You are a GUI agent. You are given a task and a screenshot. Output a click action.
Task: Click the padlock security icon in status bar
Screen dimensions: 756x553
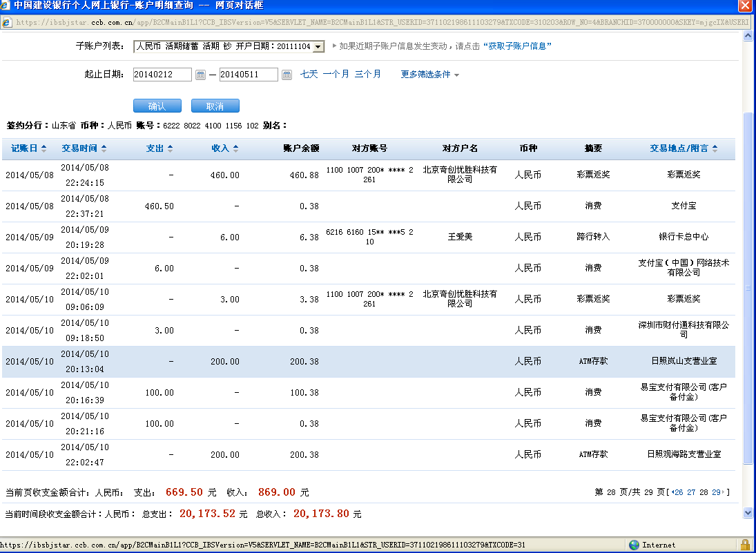pos(745,545)
